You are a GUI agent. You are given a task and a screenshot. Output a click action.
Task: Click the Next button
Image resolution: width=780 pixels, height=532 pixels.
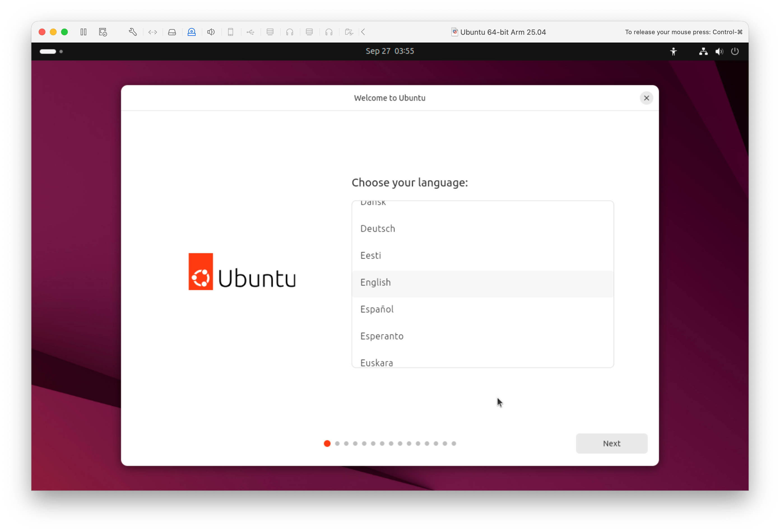pyautogui.click(x=612, y=443)
